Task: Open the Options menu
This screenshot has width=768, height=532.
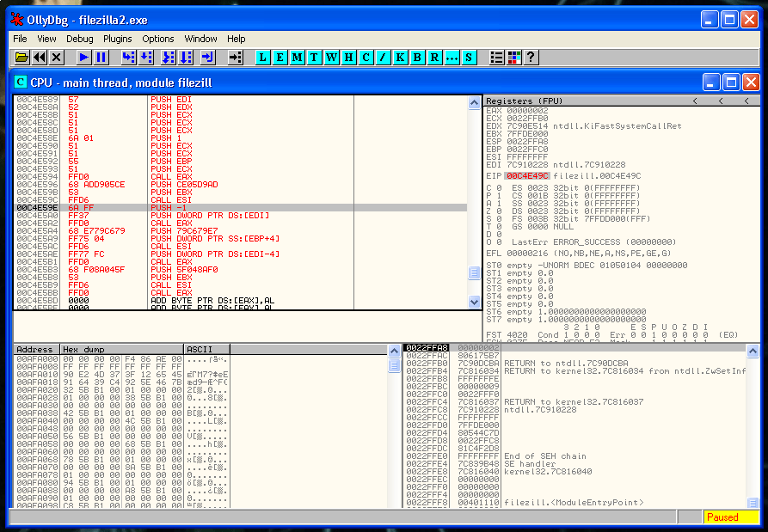Action: 157,39
